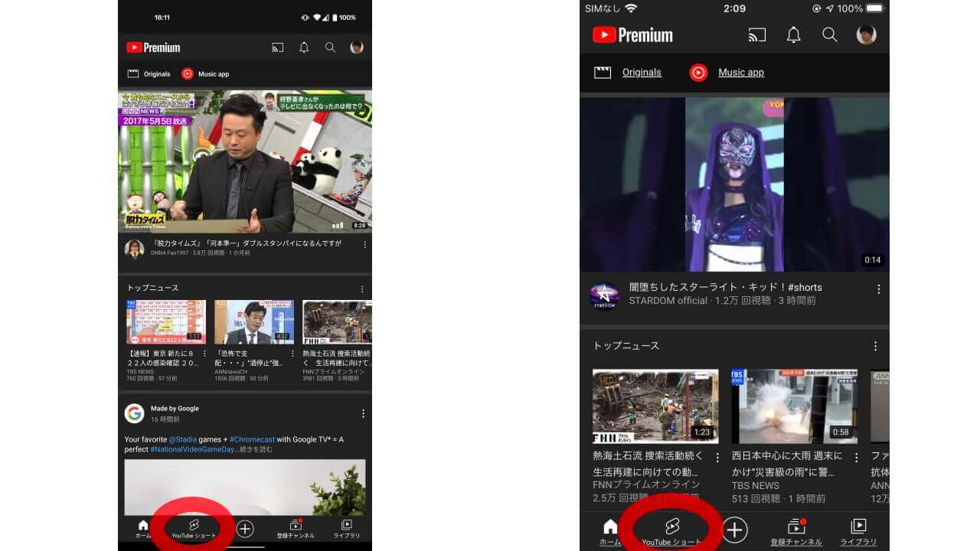Open the 登録チャンネル (Subscriptions) icon

796,528
